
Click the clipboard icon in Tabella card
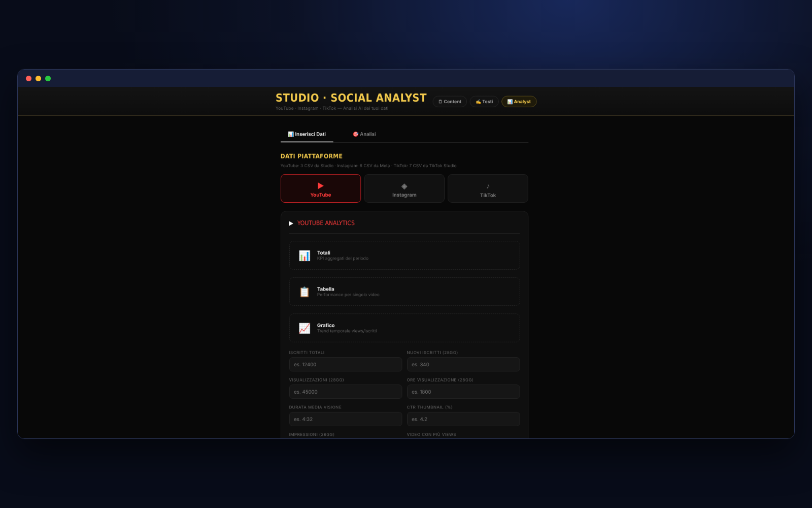coord(304,292)
